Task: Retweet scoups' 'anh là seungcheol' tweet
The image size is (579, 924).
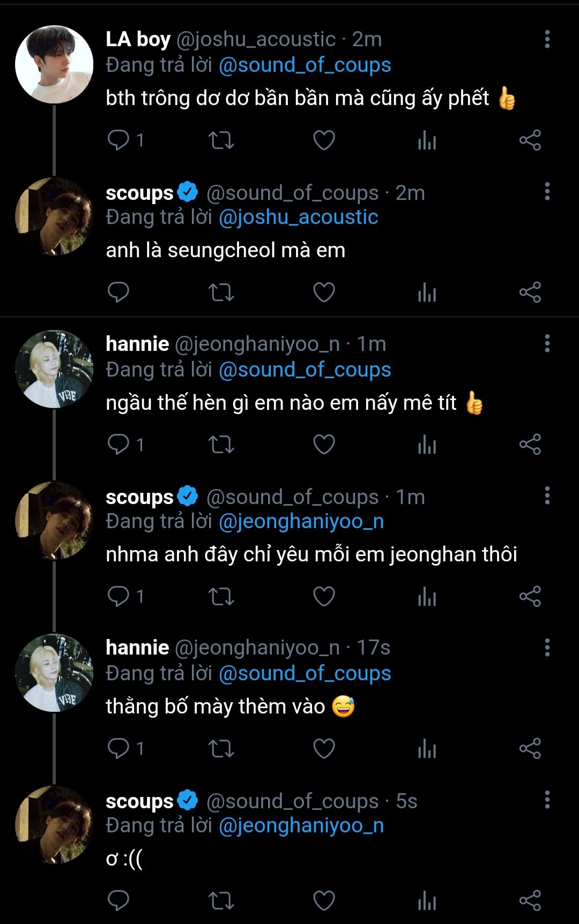Action: (221, 292)
